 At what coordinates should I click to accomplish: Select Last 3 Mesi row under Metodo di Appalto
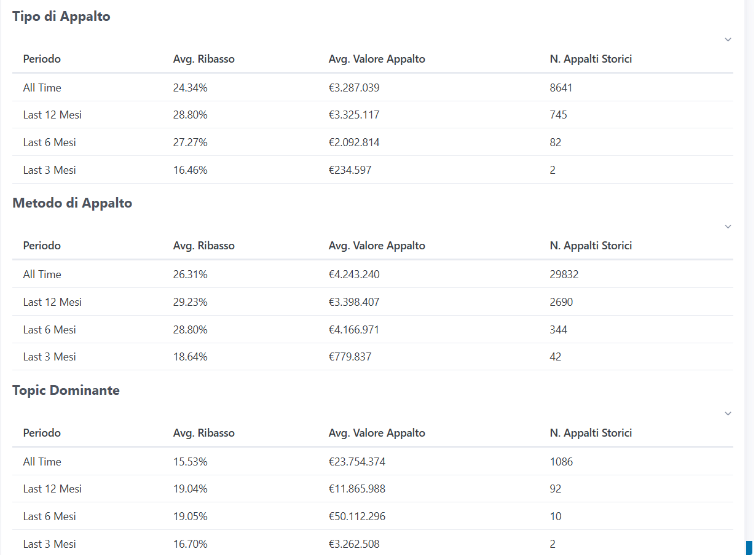pos(50,357)
